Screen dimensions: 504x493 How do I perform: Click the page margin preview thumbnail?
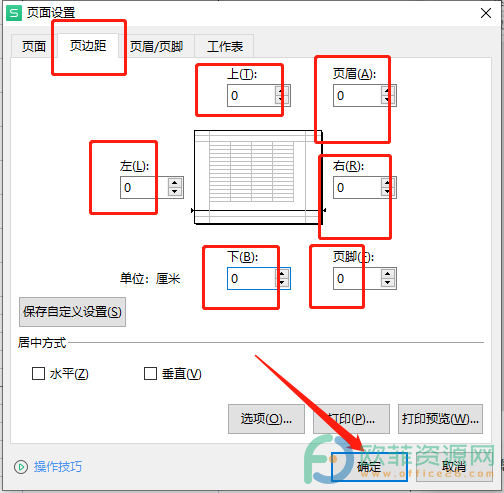pos(258,177)
